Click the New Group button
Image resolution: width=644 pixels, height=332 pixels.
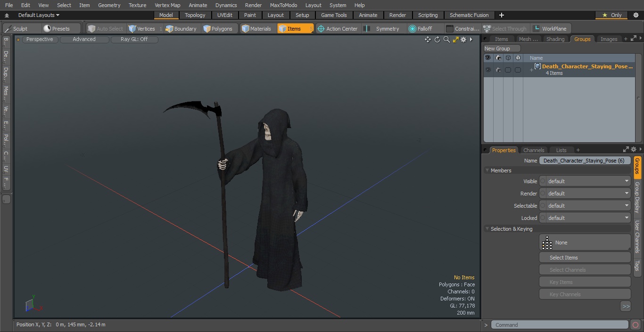point(502,49)
